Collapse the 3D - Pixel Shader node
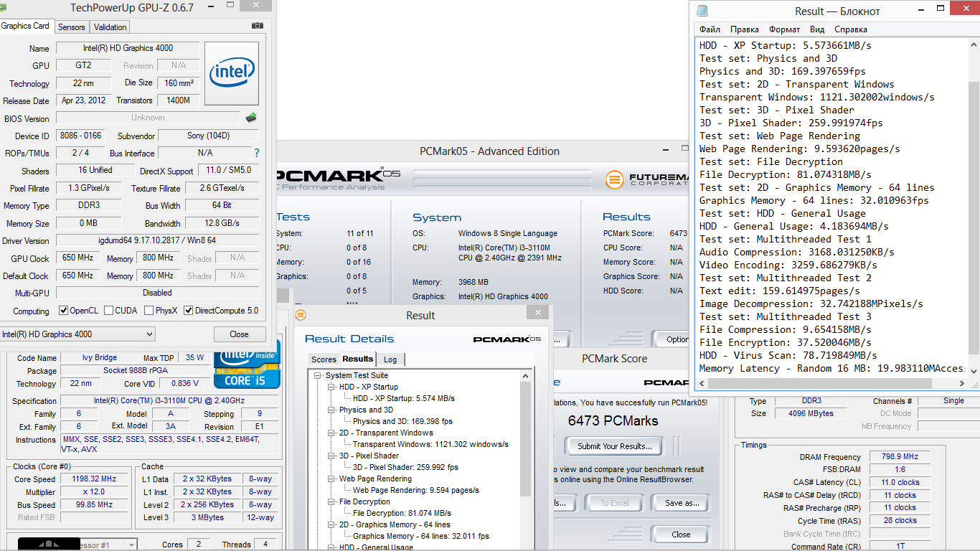Screen dimensions: 980x551 (x=332, y=456)
